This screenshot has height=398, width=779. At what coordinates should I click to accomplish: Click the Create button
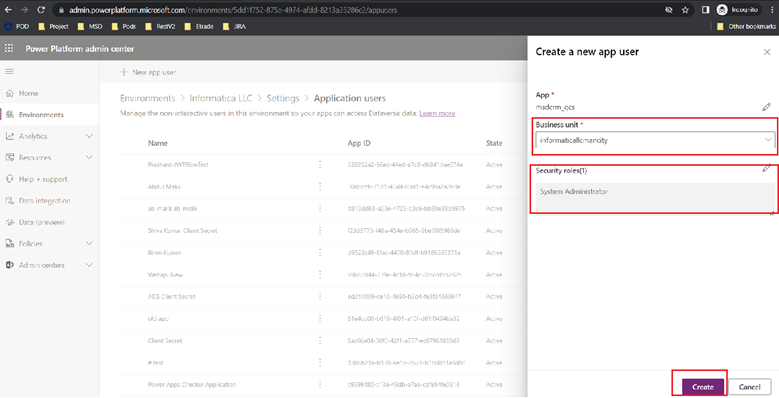tap(702, 387)
